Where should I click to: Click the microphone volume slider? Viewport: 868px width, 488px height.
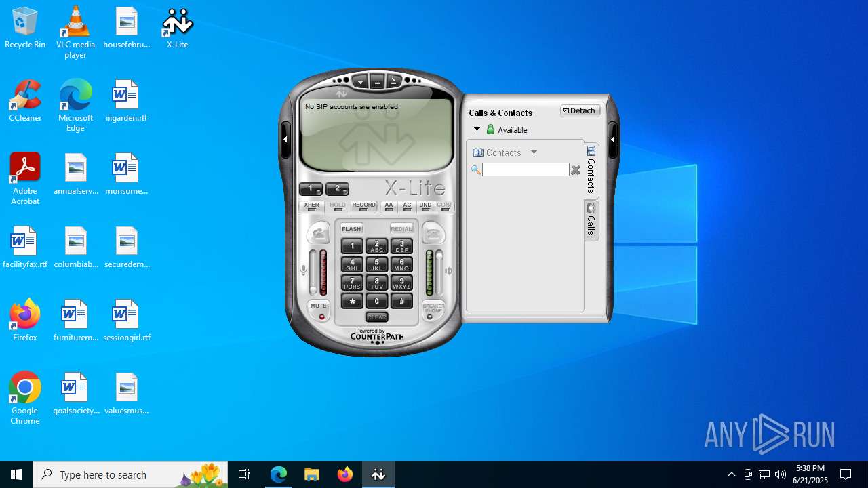coord(313,272)
